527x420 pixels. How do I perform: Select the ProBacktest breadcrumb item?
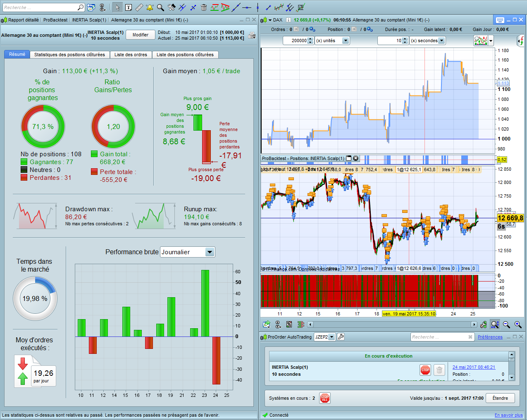pos(55,20)
